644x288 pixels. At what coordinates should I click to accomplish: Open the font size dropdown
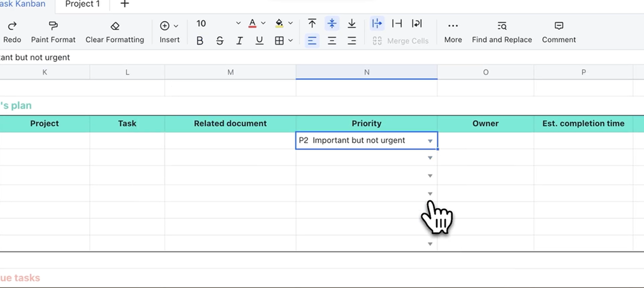(x=238, y=24)
